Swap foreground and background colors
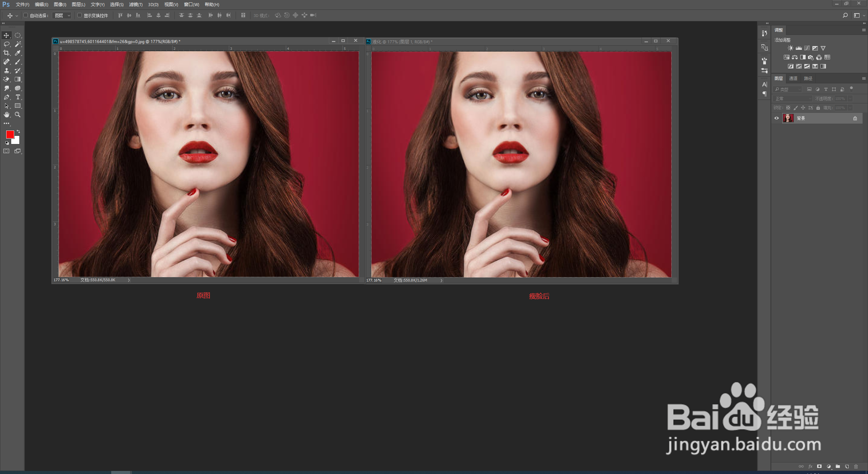The image size is (868, 474). 18,131
